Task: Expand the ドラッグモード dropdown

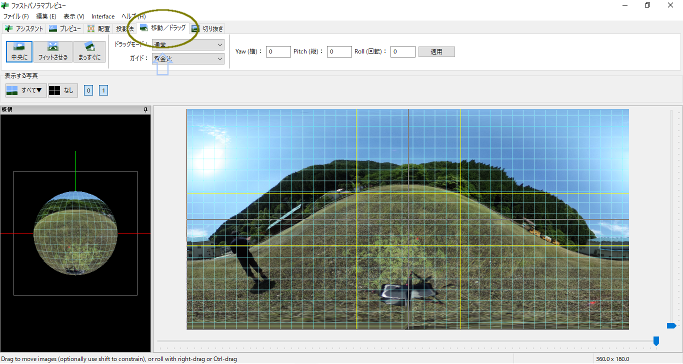Action: [189, 45]
